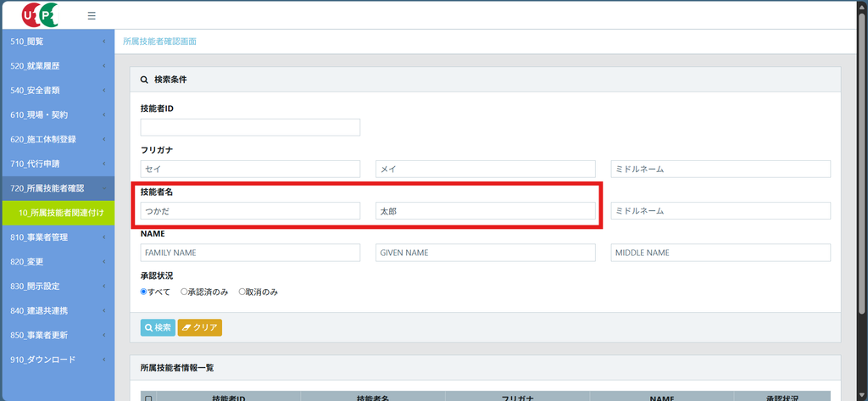Collapse chevron next to 720_所属技能者確認
The width and height of the screenshot is (868, 401).
[x=104, y=188]
